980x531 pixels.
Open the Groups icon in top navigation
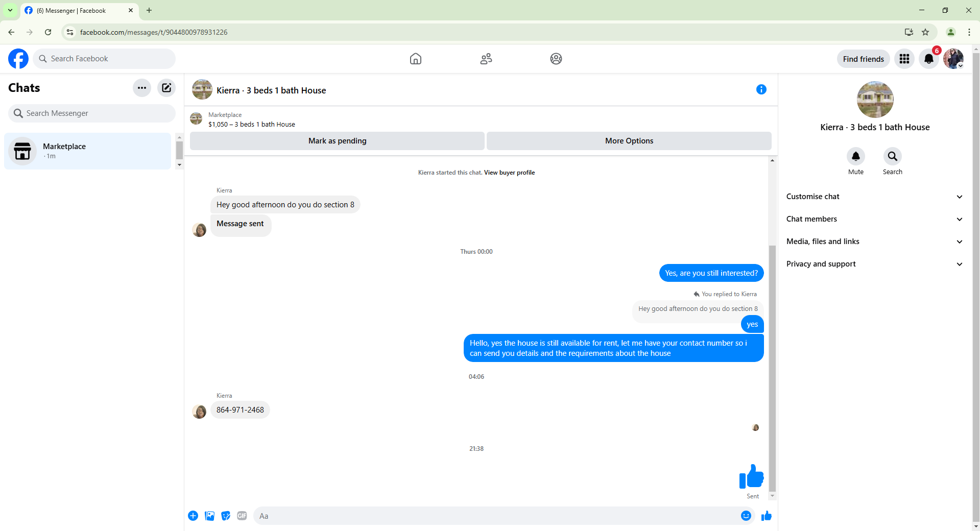(x=556, y=59)
